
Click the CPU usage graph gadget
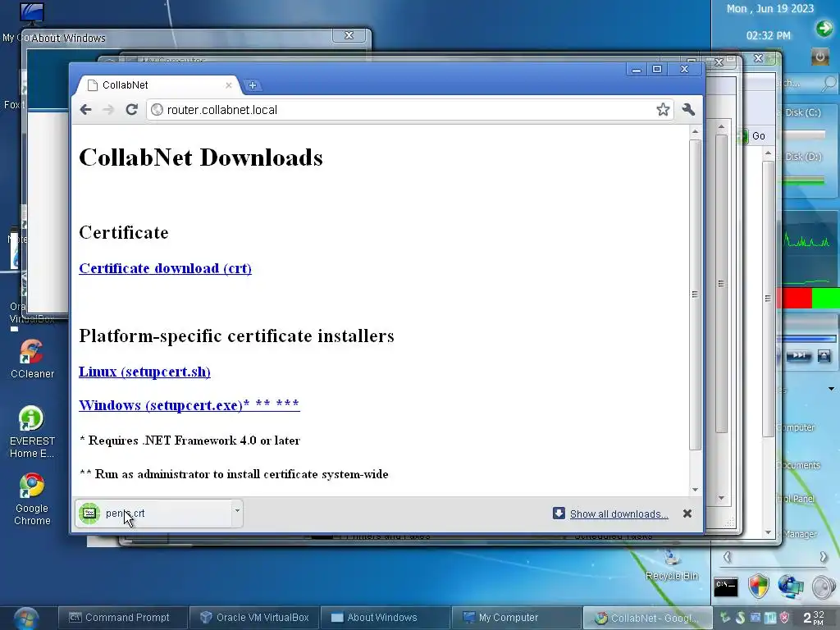coord(807,240)
